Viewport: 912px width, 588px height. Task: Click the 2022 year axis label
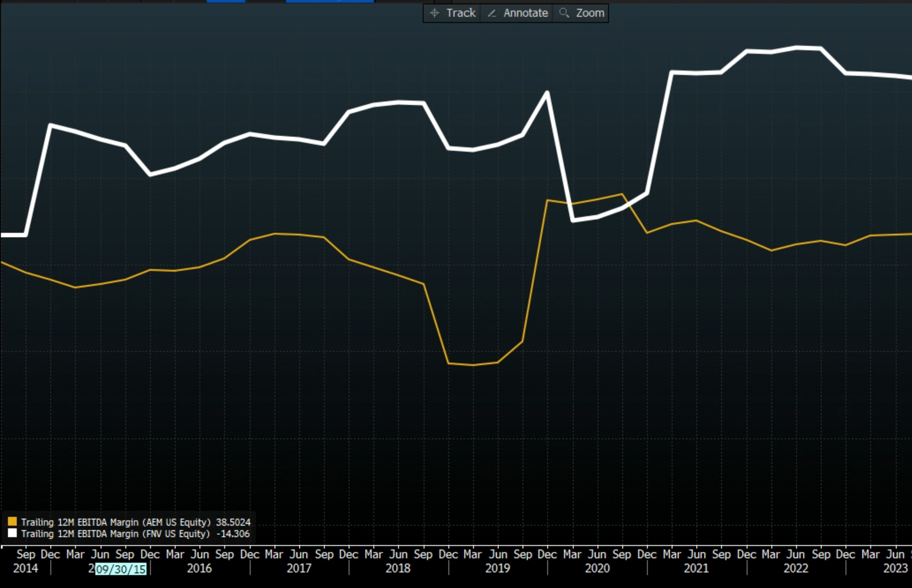795,569
